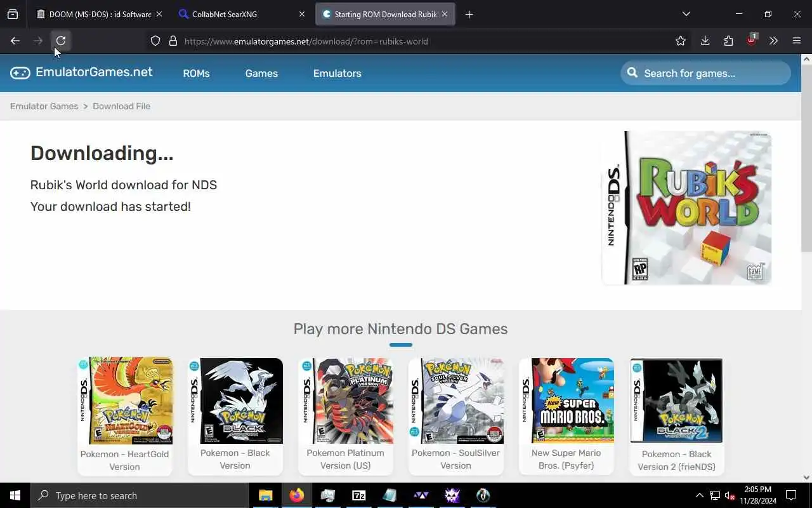The width and height of the screenshot is (812, 508).
Task: Click the EmulatorGames.net logo
Action: (81, 72)
